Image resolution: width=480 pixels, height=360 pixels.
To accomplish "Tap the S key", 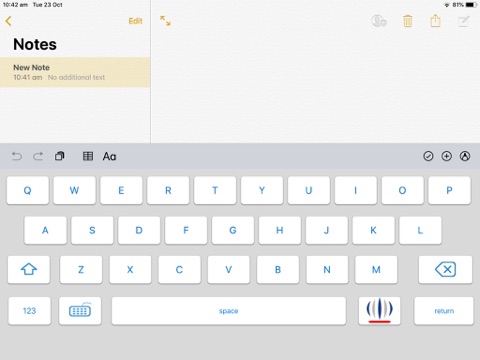I will [92, 230].
